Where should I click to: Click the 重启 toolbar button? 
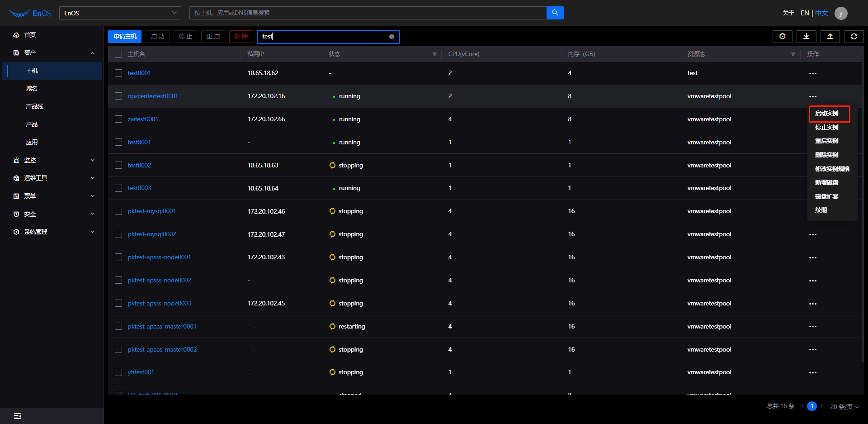tap(213, 37)
